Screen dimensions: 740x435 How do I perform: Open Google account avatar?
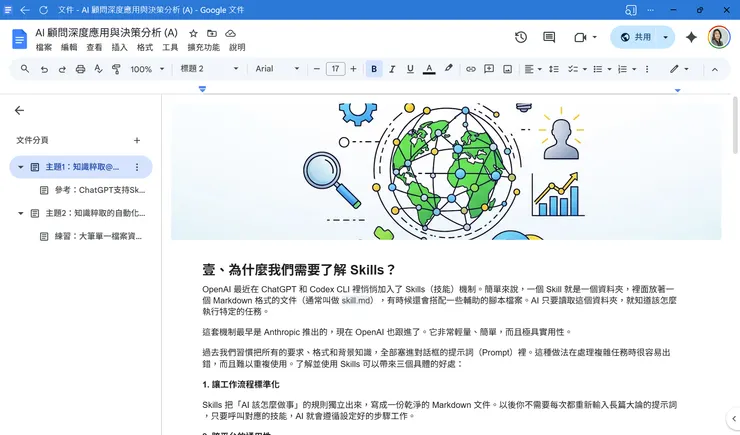pyautogui.click(x=719, y=37)
